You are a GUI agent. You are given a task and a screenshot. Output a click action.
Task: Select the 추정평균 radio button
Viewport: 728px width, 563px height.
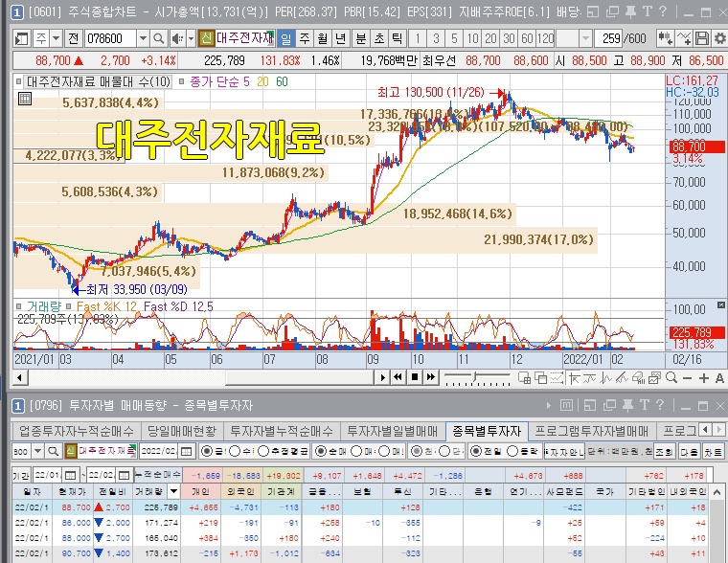pyautogui.click(x=263, y=451)
